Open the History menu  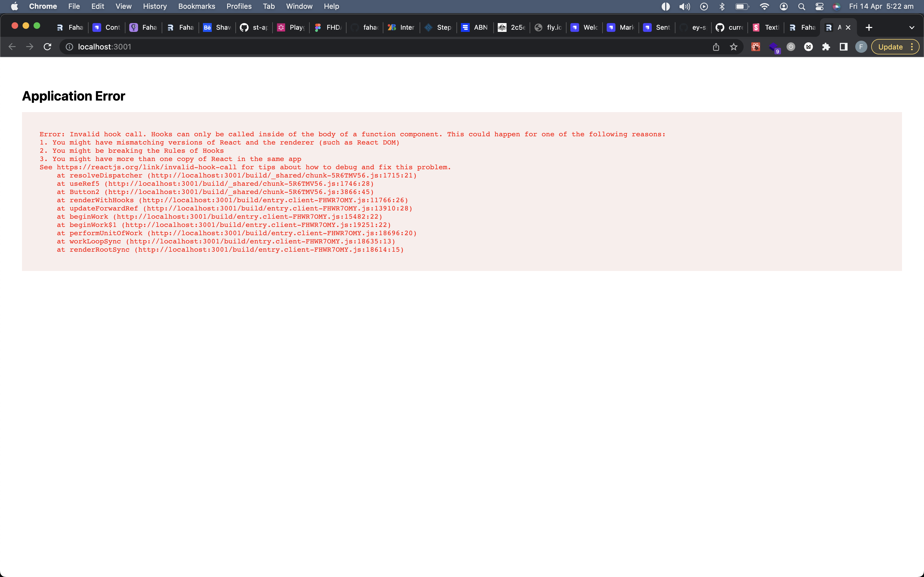154,6
